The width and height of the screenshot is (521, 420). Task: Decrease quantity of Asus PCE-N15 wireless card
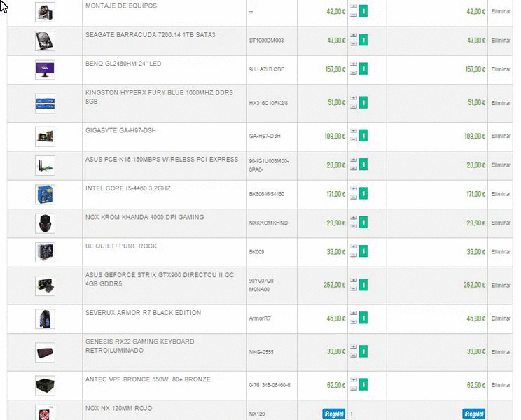[x=354, y=169]
